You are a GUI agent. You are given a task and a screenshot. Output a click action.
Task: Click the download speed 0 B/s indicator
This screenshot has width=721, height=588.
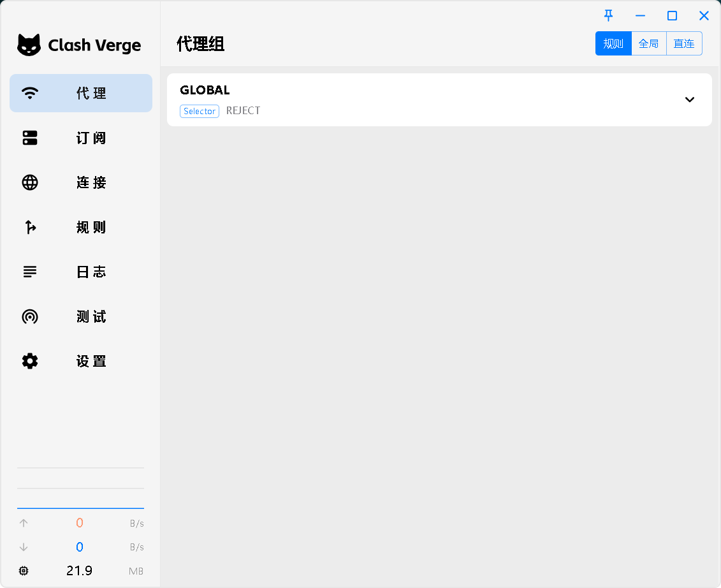[x=79, y=547]
